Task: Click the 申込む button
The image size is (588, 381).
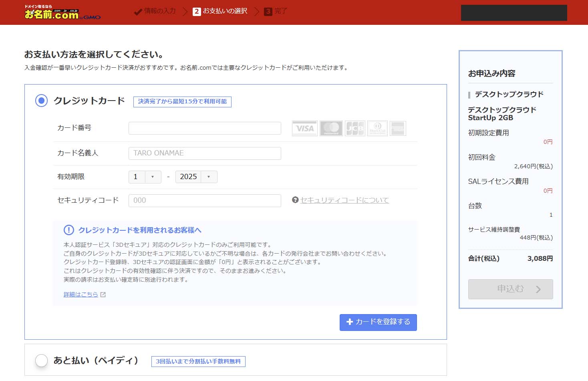Action: point(510,289)
